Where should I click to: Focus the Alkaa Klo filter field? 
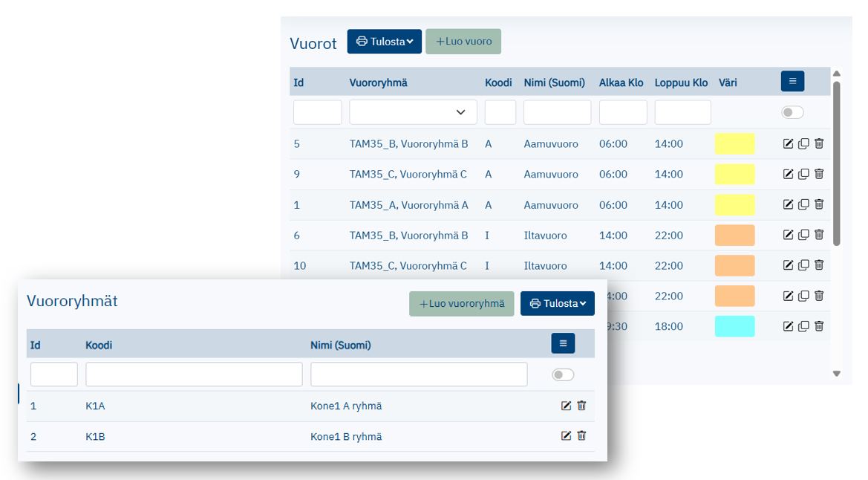point(623,112)
